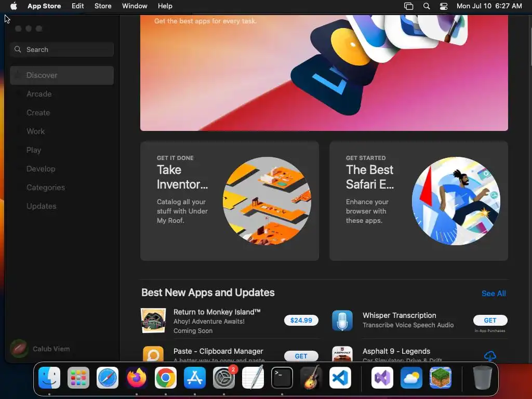Click the Whisper Transcription microphone icon
The width and height of the screenshot is (532, 399).
(342, 321)
